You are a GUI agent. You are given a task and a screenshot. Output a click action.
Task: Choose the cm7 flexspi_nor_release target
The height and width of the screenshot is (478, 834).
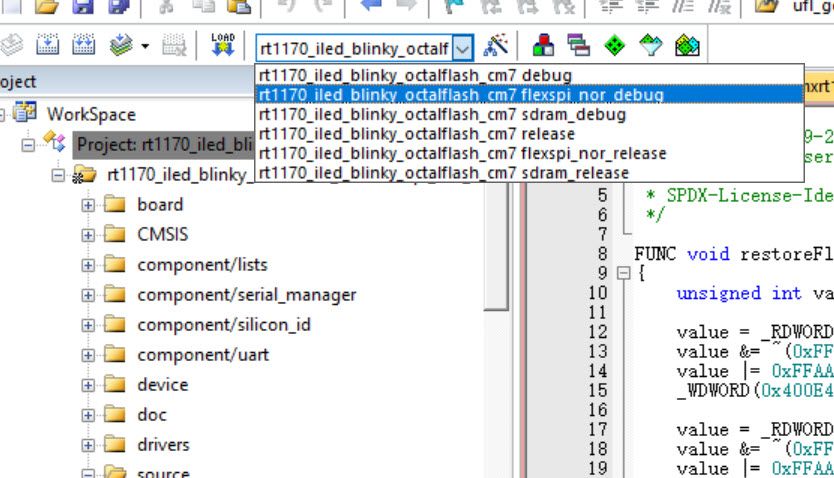pyautogui.click(x=529, y=153)
